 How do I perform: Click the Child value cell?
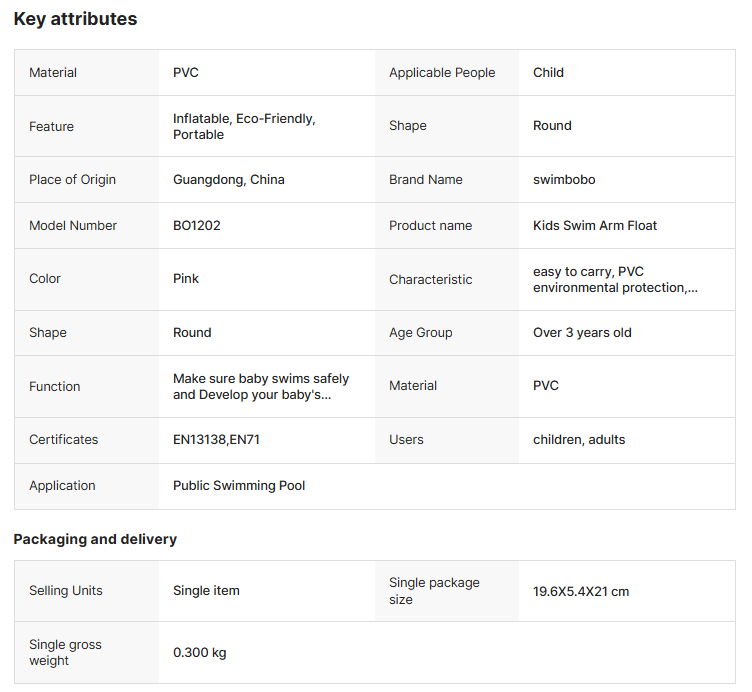coord(548,73)
